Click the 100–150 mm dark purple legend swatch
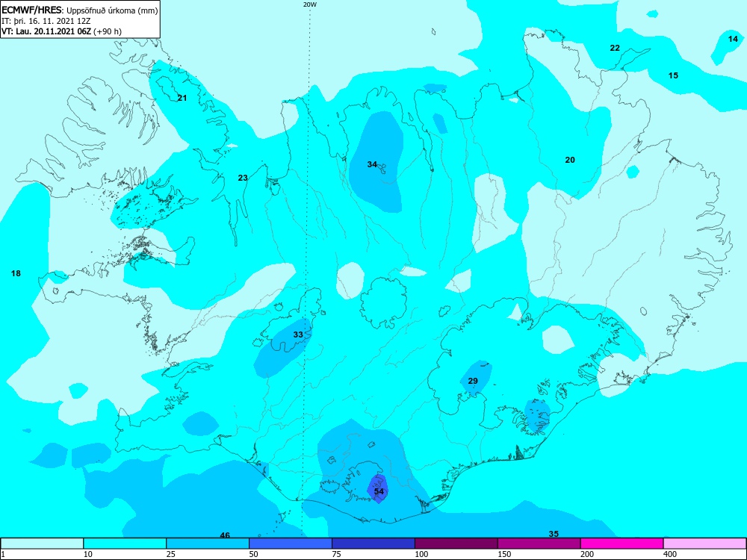Viewport: 747px width, 560px height. (456, 544)
